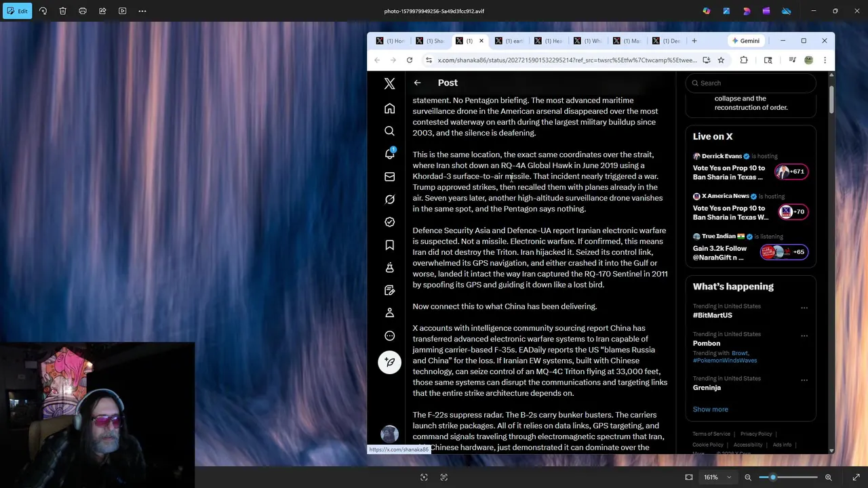Switch to the (1) Whi tab
This screenshot has height=488, width=868.
click(x=589, y=41)
